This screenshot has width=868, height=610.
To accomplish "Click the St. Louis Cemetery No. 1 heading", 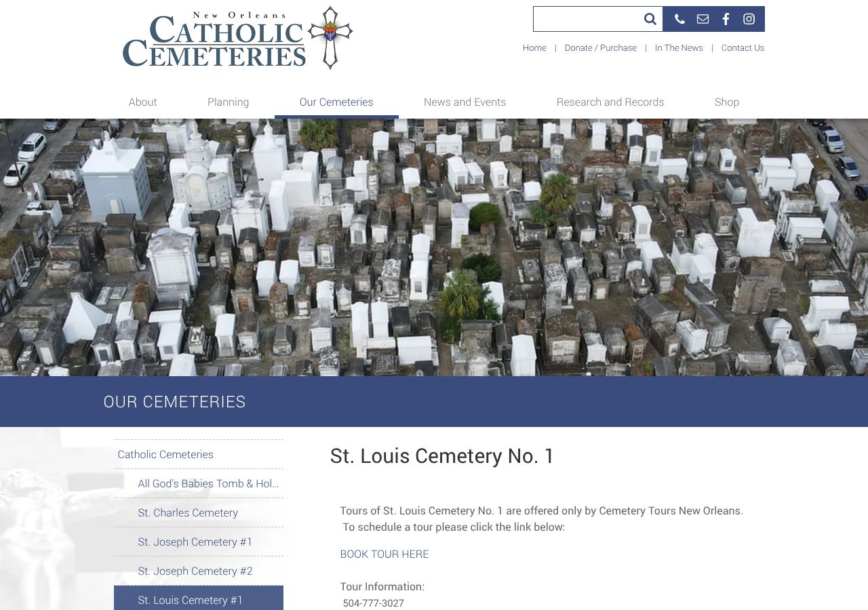I will click(x=442, y=456).
